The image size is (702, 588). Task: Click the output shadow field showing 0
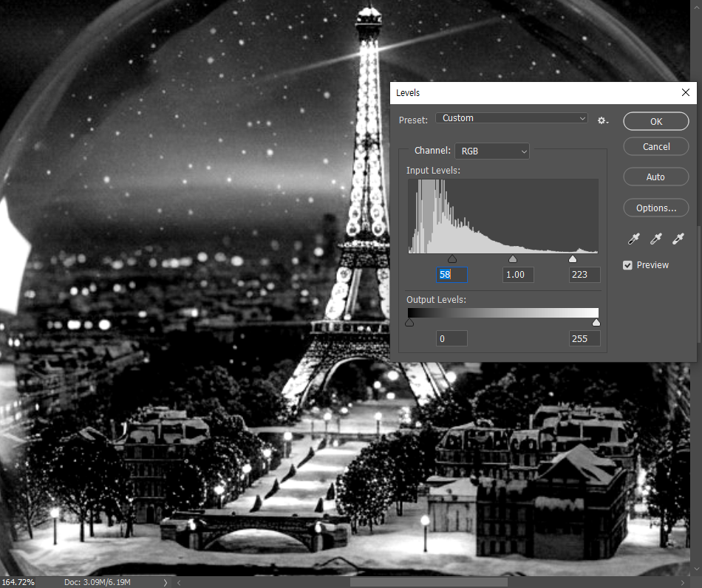tap(451, 339)
